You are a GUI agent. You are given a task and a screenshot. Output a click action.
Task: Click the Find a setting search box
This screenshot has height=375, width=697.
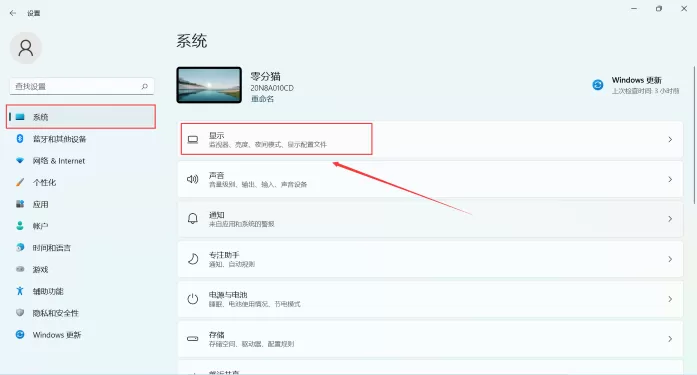82,86
